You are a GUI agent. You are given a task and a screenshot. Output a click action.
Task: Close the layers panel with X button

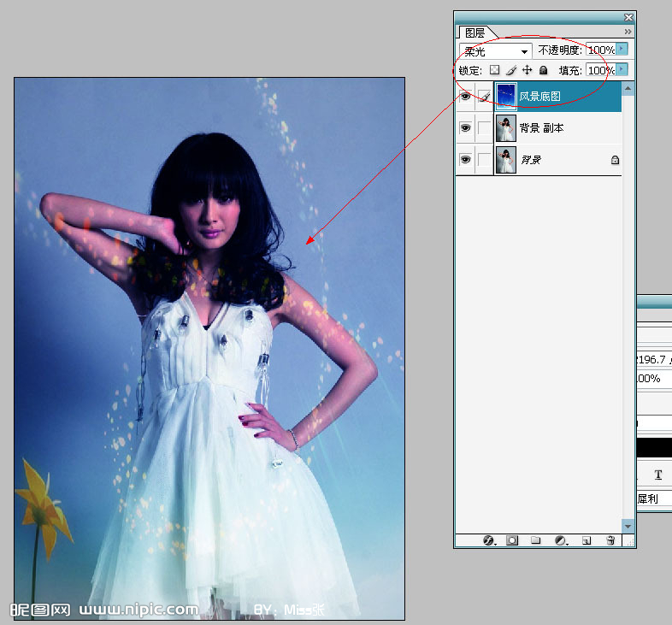[628, 17]
